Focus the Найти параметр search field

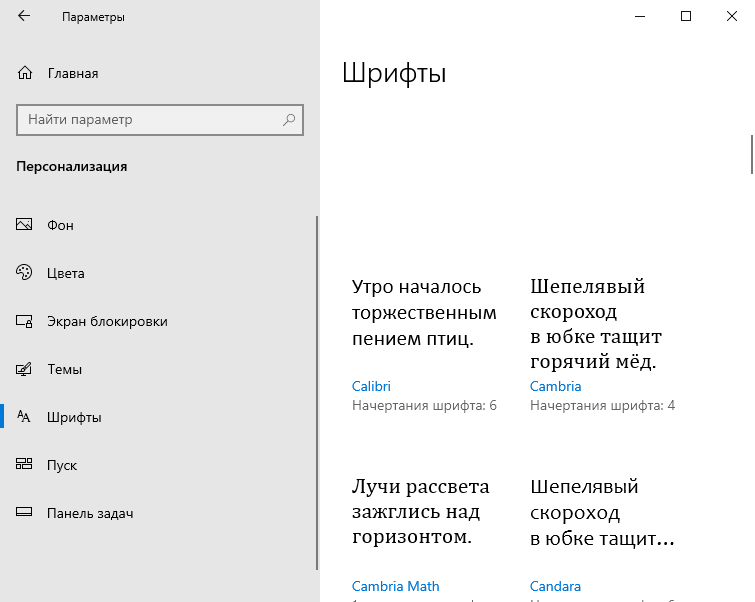pyautogui.click(x=160, y=120)
